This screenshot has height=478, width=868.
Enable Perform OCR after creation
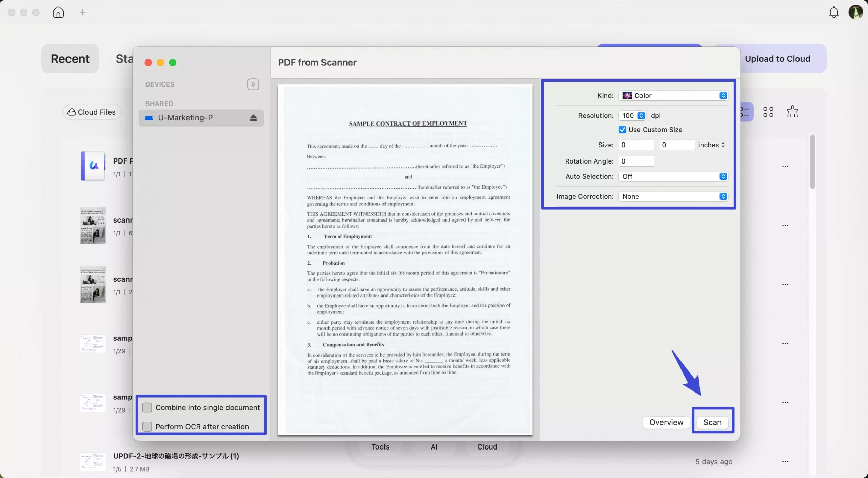pyautogui.click(x=147, y=426)
